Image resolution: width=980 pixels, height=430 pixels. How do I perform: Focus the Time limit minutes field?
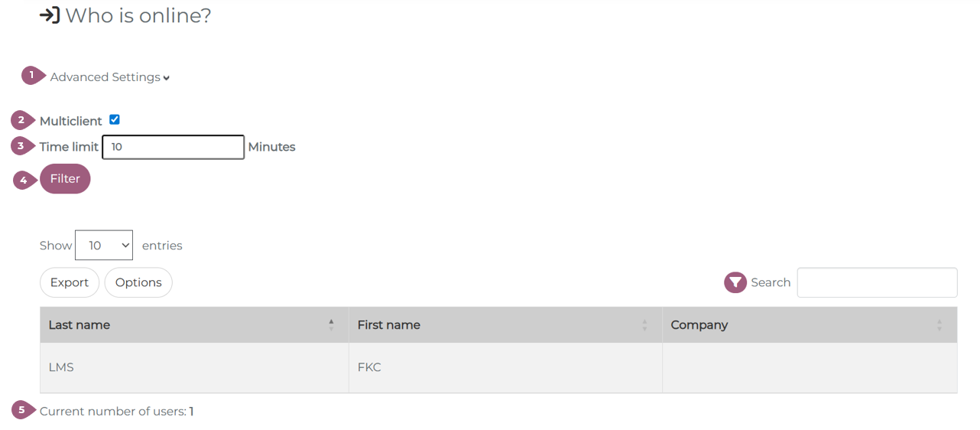[x=174, y=147]
